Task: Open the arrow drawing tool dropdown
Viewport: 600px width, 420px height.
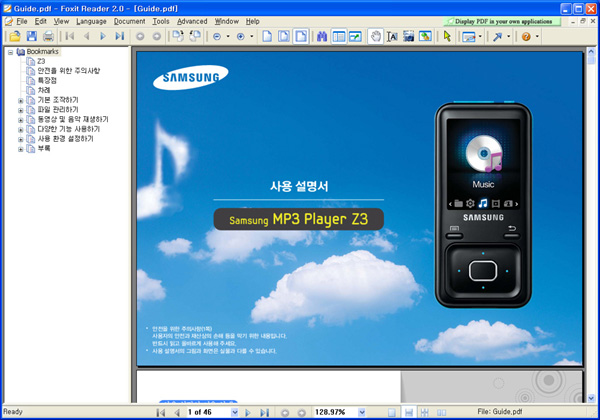Action: (x=509, y=36)
